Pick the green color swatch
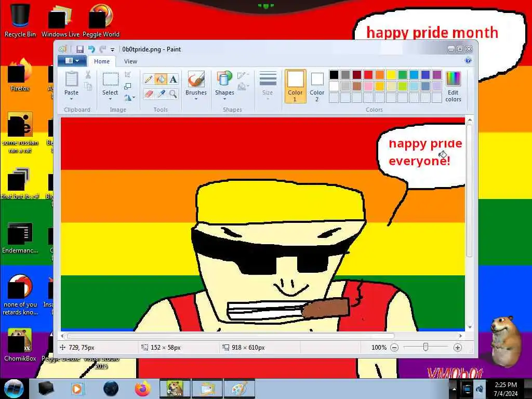 pyautogui.click(x=403, y=75)
